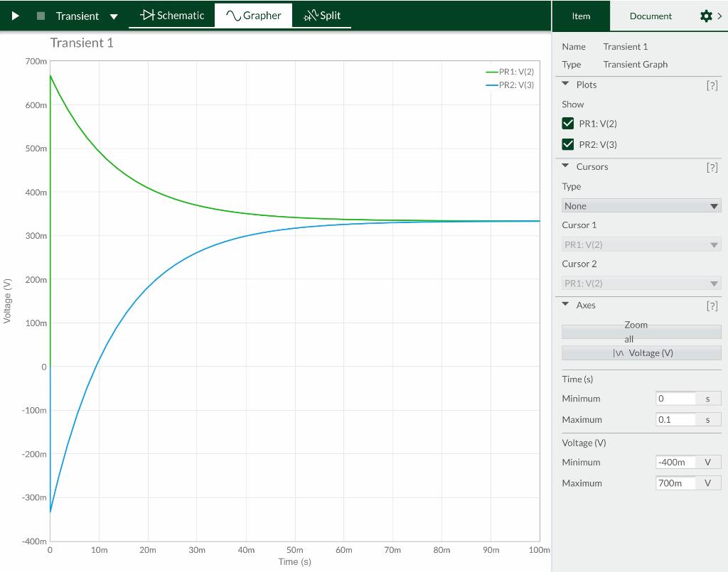728x572 pixels.
Task: Select the Item panel tab
Action: tap(581, 15)
